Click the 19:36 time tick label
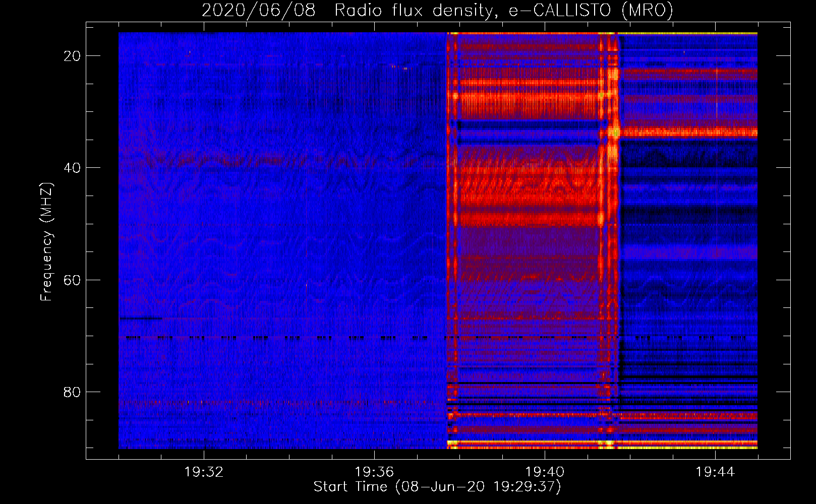This screenshot has width=816, height=504. pyautogui.click(x=374, y=472)
